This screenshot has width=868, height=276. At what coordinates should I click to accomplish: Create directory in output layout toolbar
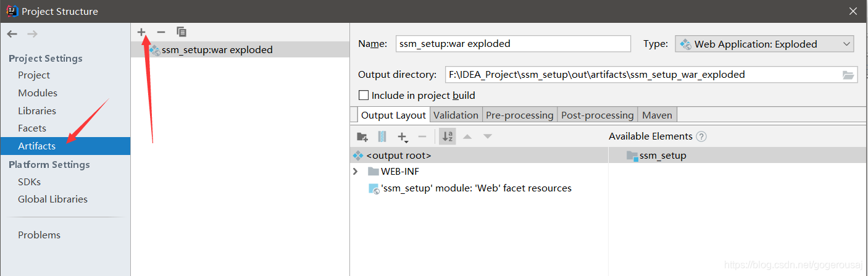(x=362, y=136)
